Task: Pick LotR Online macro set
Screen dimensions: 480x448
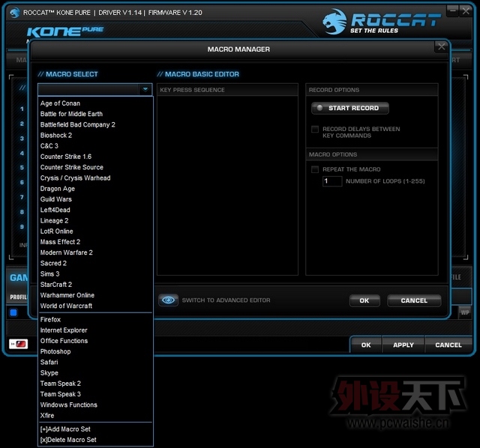Action: tap(95, 231)
